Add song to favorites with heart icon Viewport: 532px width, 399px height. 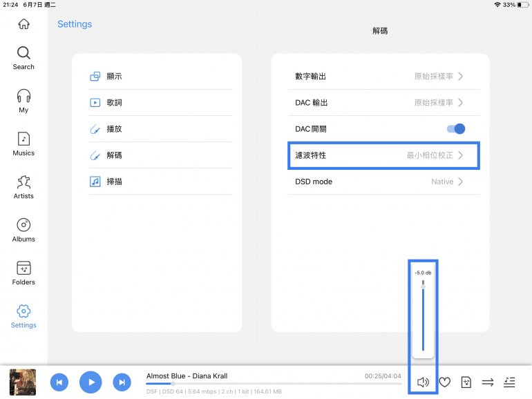pyautogui.click(x=445, y=382)
